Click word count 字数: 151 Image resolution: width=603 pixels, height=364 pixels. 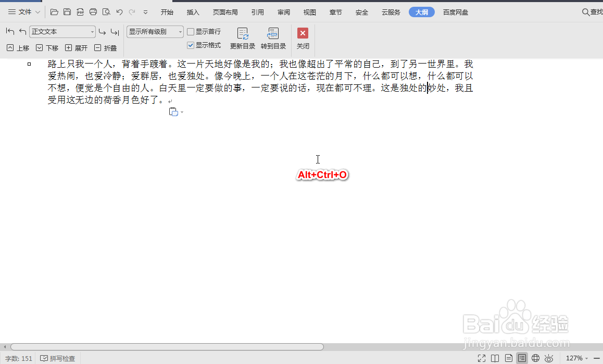18,358
